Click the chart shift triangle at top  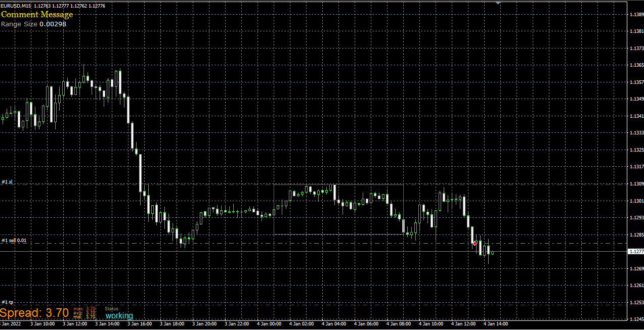[498, 3]
